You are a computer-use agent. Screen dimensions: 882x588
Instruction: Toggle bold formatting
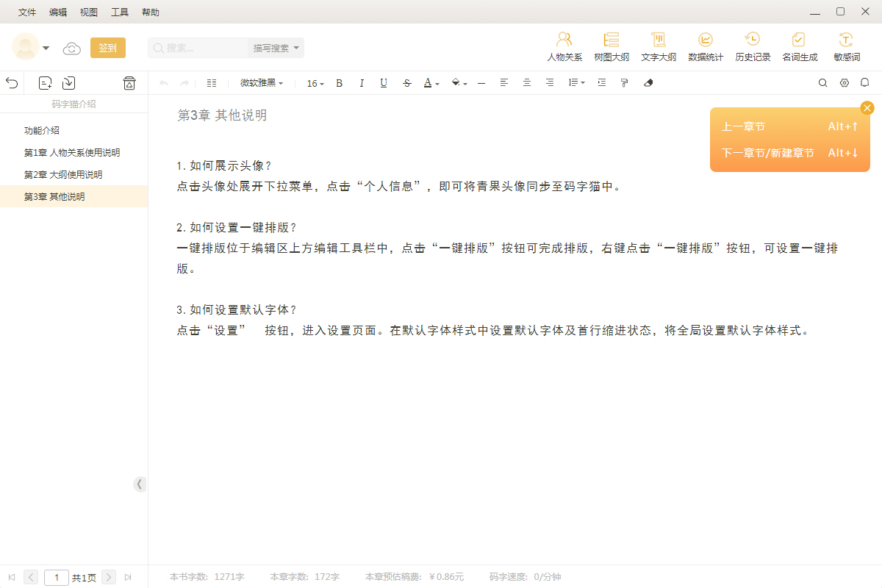pyautogui.click(x=339, y=83)
